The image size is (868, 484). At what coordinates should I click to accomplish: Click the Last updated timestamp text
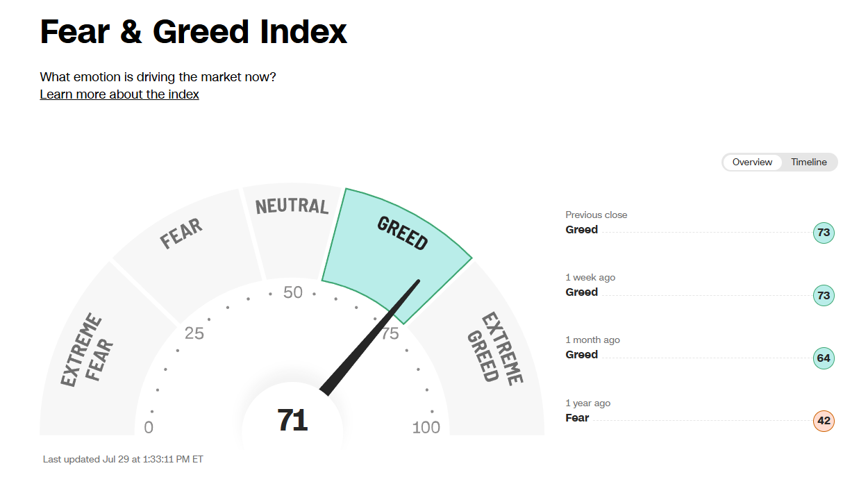pos(123,459)
